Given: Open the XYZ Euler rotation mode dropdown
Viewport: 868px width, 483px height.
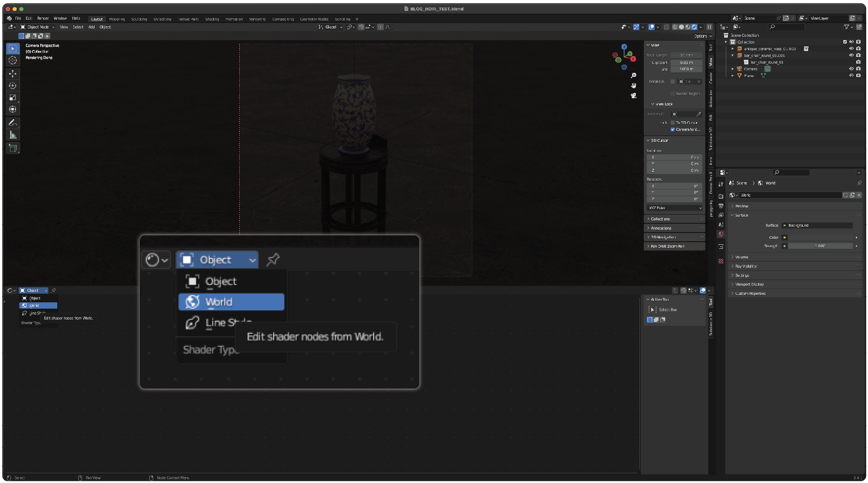Looking at the screenshot, I should [x=674, y=208].
